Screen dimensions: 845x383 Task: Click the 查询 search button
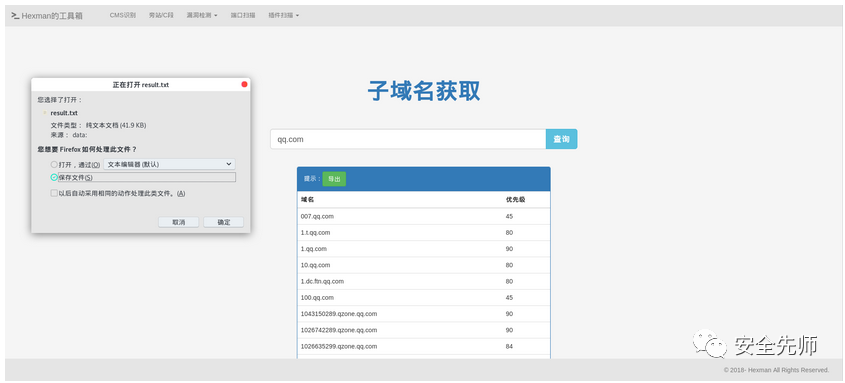pyautogui.click(x=562, y=139)
